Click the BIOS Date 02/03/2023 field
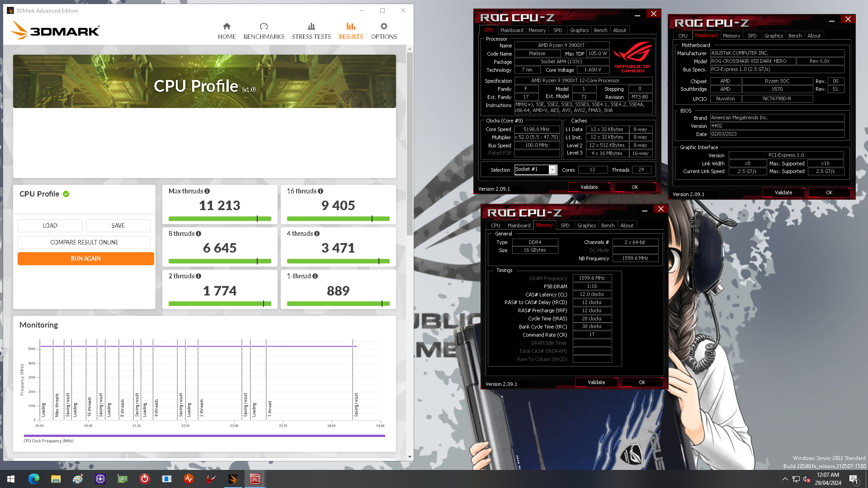The image size is (868, 488). [x=777, y=134]
